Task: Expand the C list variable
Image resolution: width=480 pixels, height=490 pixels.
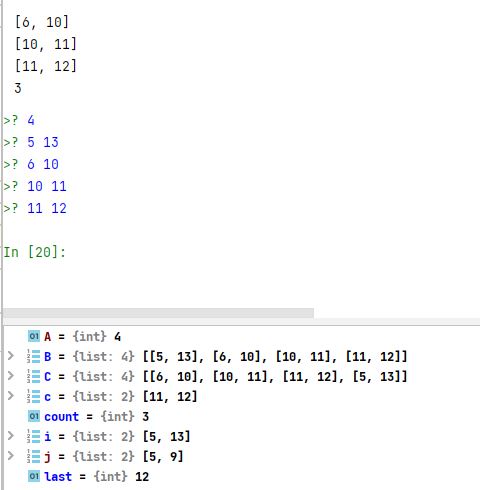Action: [x=11, y=376]
